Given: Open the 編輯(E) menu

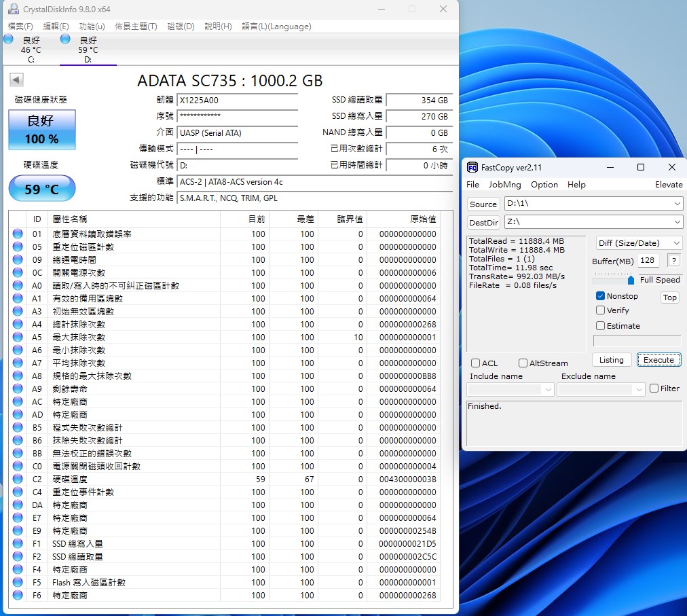Looking at the screenshot, I should [56, 26].
